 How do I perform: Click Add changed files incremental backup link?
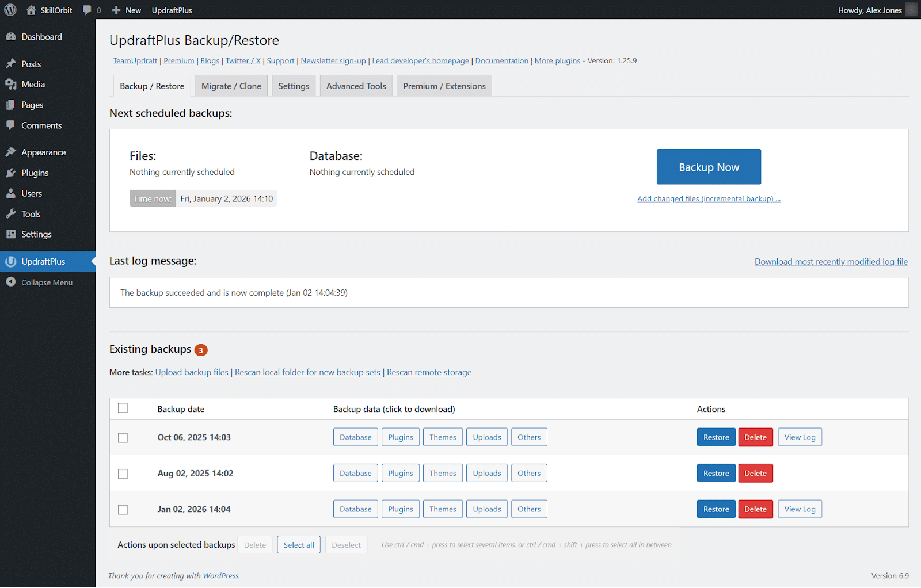click(x=709, y=198)
